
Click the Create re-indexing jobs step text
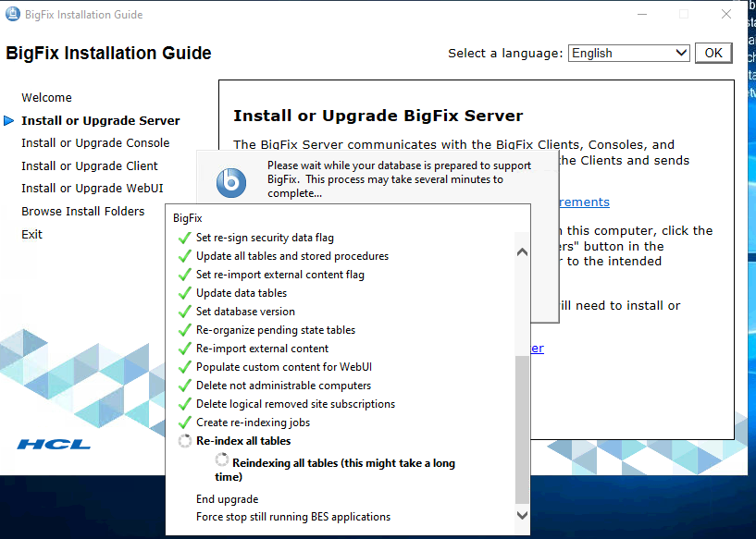coord(254,423)
